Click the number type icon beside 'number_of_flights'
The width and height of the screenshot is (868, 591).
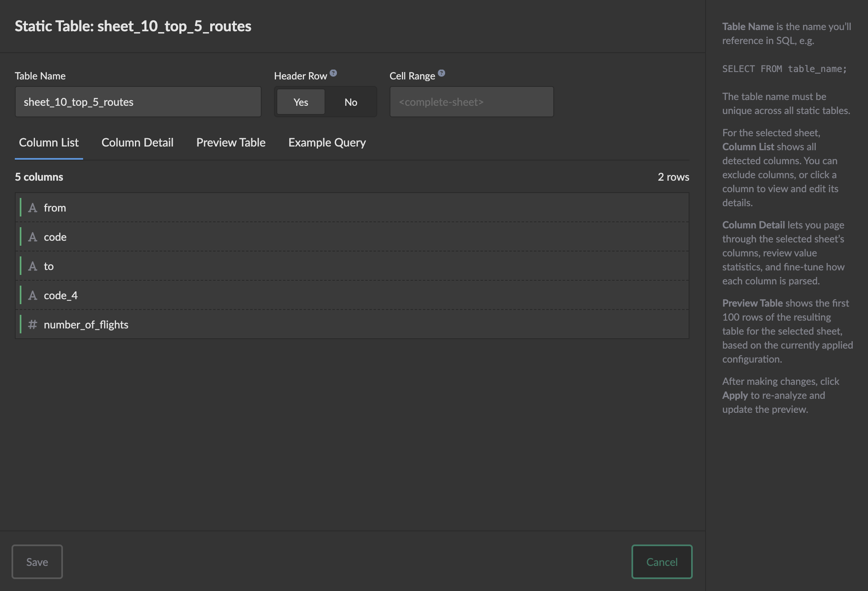point(32,325)
